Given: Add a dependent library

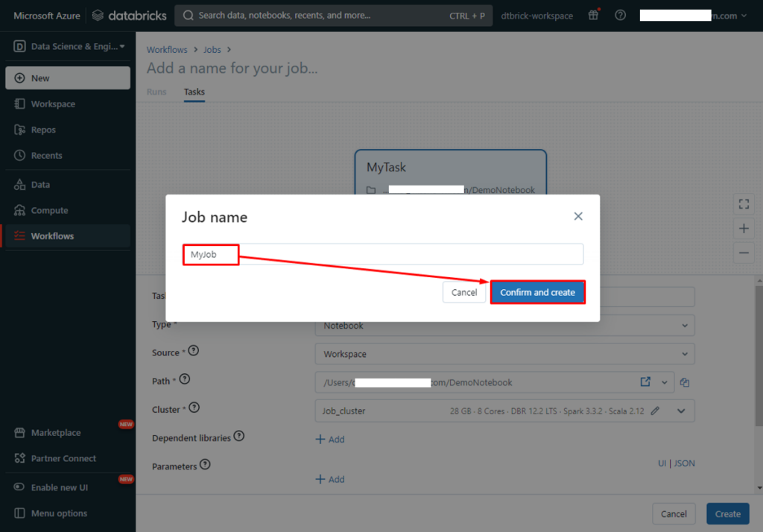Looking at the screenshot, I should point(330,439).
